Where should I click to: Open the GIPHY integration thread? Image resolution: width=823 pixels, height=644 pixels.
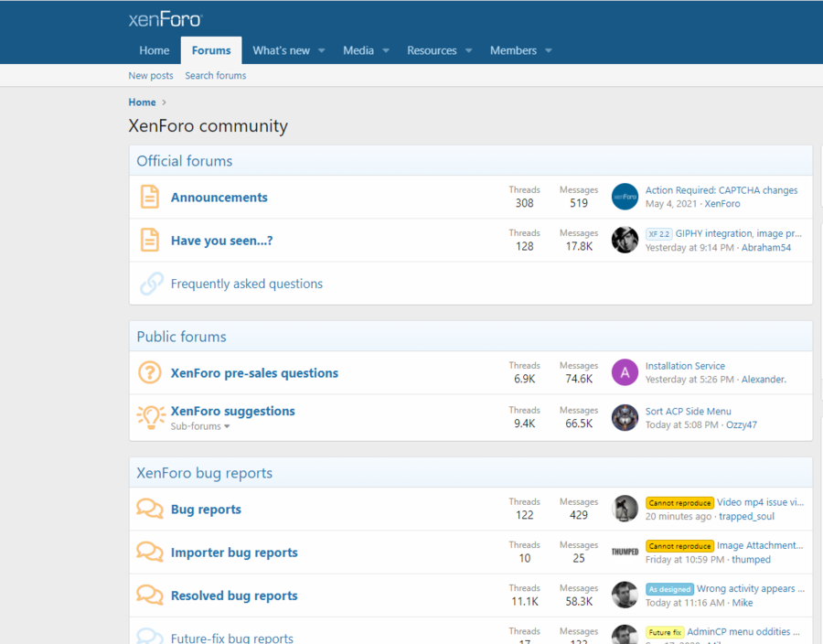[738, 233]
